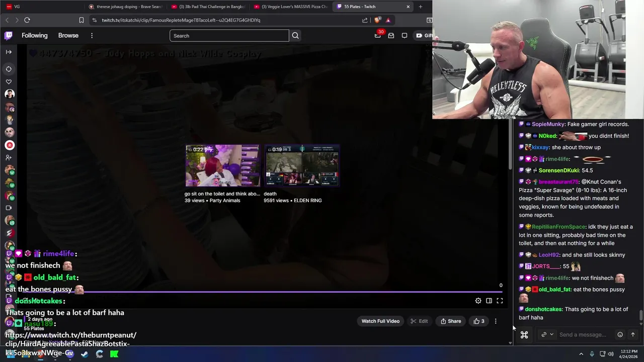Open Steam from the taskbar

pos(84,354)
